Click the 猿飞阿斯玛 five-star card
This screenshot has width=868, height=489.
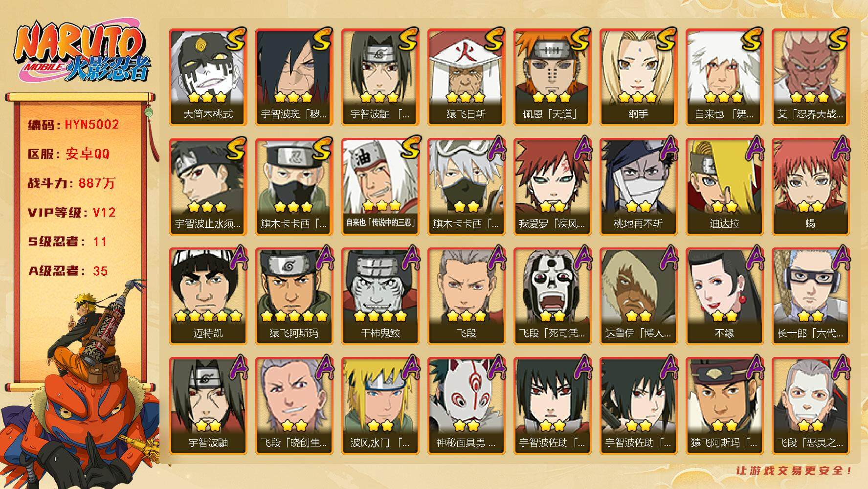click(294, 296)
